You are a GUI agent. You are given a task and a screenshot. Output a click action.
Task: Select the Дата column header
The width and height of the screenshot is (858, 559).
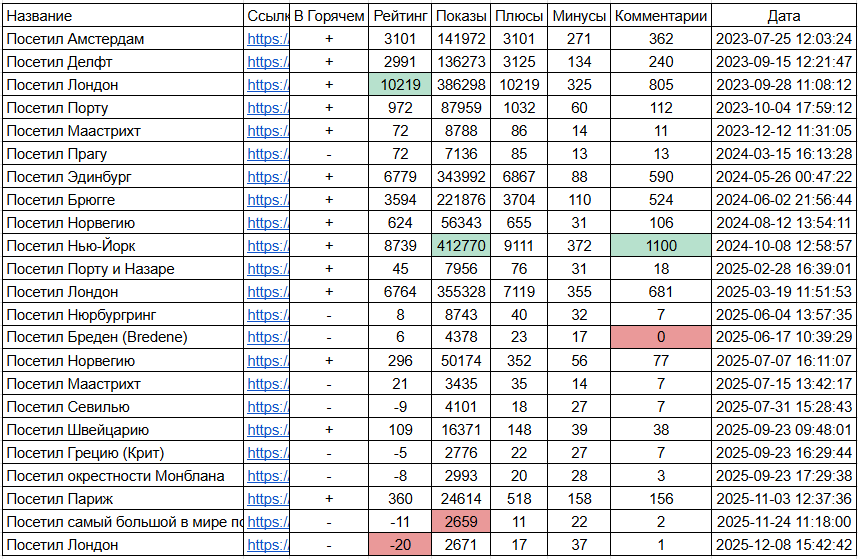(x=784, y=16)
